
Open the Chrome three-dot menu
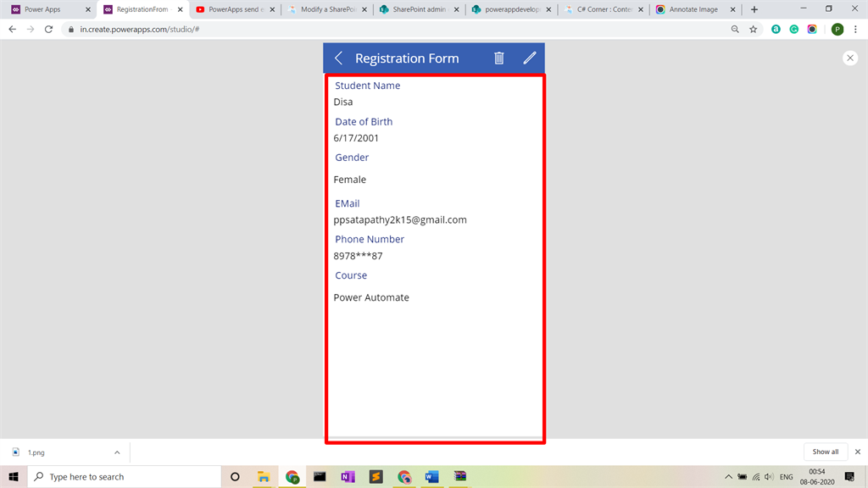pos(857,28)
